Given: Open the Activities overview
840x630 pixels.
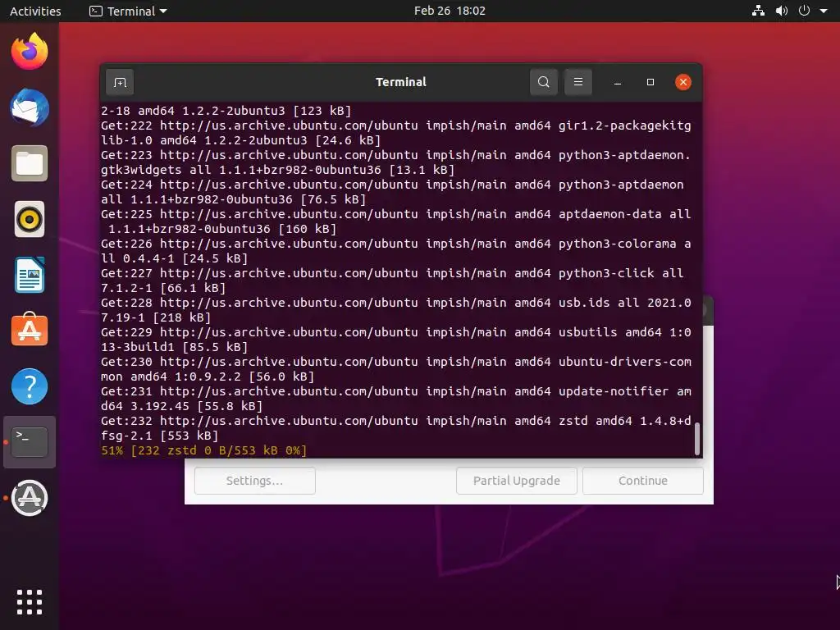Looking at the screenshot, I should click(x=35, y=11).
